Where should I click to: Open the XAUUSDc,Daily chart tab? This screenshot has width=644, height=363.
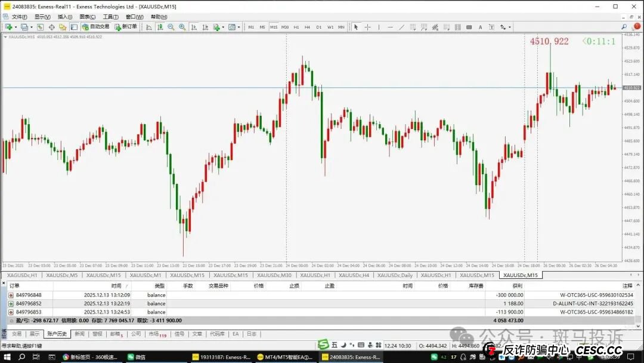coord(394,275)
